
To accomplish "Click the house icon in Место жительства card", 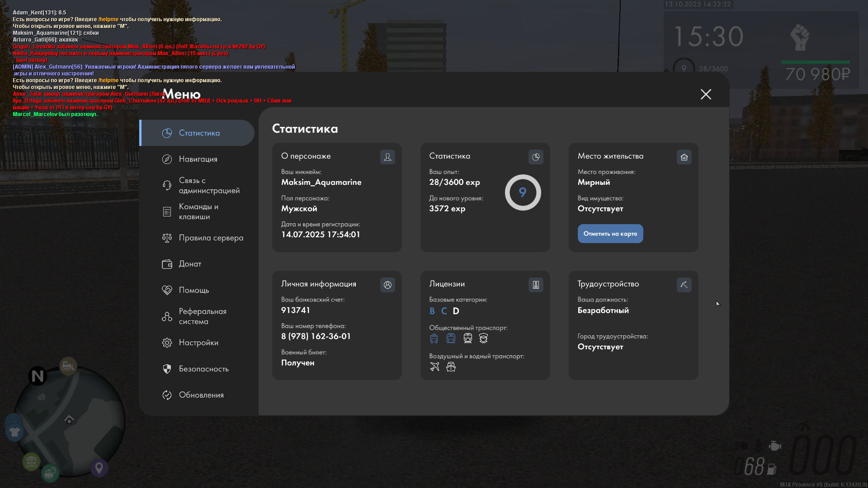I will (684, 157).
